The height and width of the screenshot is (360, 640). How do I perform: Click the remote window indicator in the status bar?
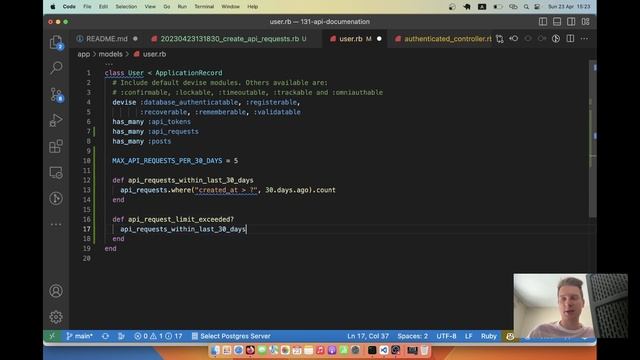click(52, 336)
